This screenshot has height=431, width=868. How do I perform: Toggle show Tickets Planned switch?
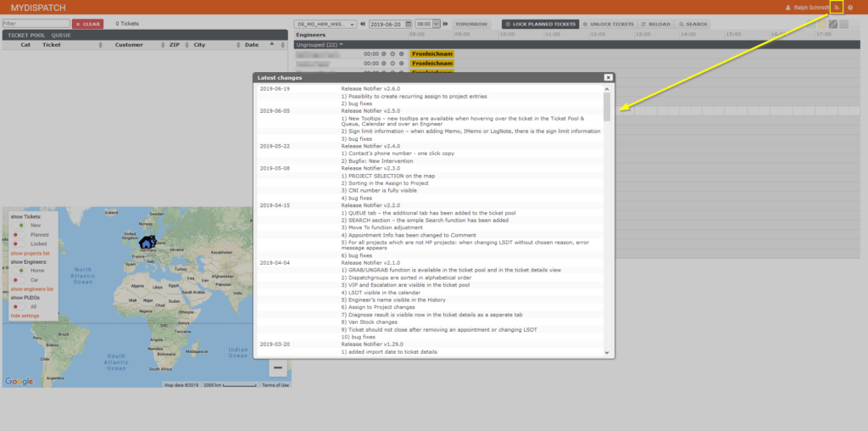pos(19,235)
